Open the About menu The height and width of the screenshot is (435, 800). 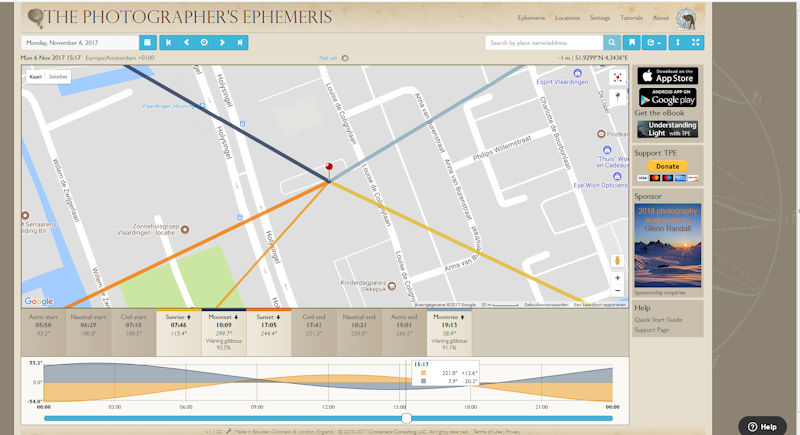661,18
